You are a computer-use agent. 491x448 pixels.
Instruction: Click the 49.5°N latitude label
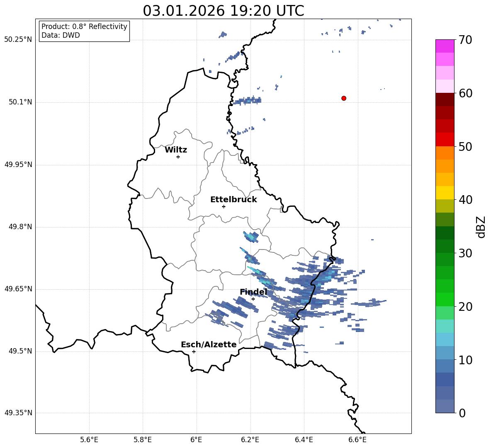coord(20,351)
